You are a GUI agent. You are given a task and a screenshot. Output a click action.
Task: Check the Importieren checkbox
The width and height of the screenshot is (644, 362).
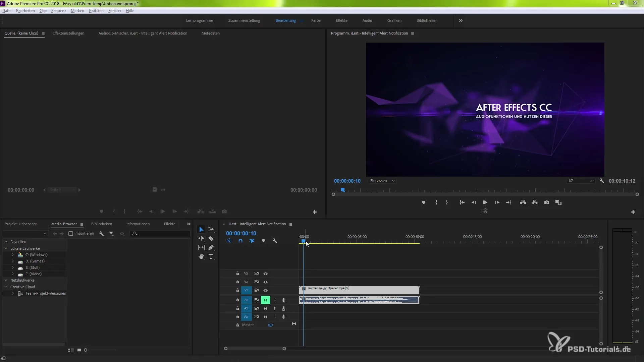click(71, 234)
